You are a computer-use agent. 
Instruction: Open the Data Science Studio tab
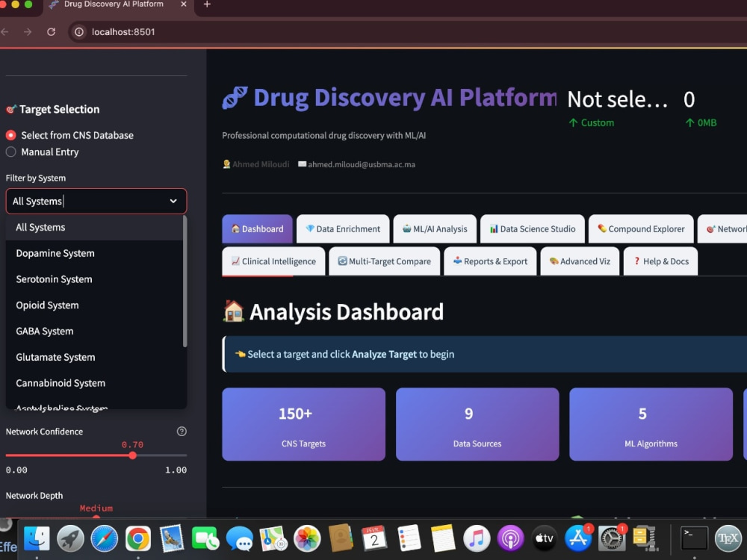533,229
